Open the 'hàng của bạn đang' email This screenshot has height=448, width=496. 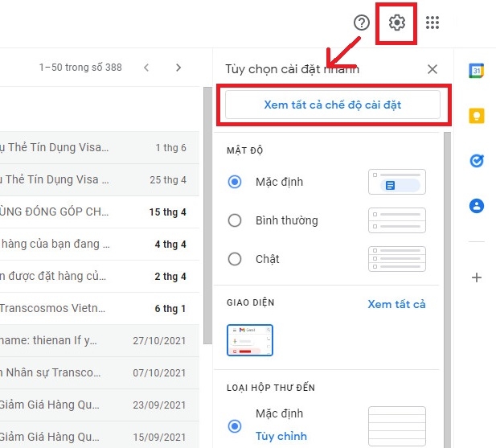pyautogui.click(x=100, y=245)
